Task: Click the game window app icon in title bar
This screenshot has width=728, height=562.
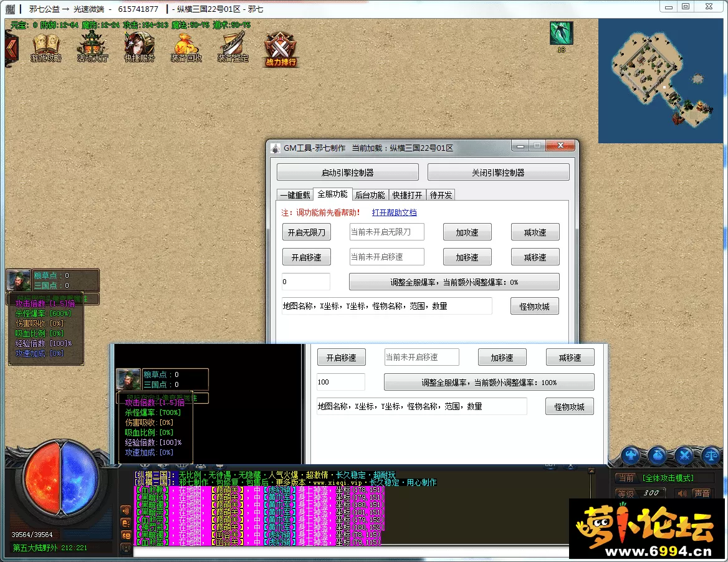Action: click(10, 9)
